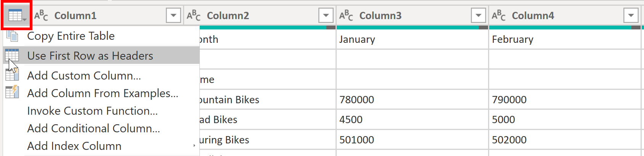
Task: Click the ABC type icon for Column3
Action: 346,16
